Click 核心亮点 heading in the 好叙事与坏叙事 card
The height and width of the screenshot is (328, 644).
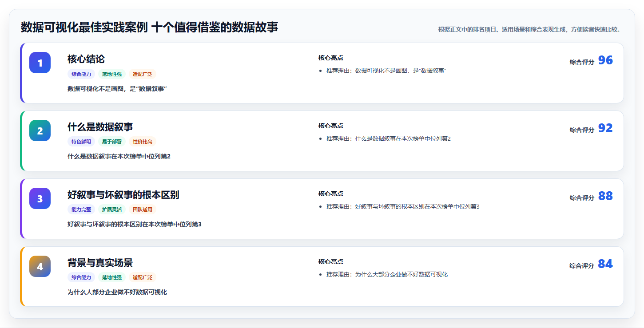point(330,194)
